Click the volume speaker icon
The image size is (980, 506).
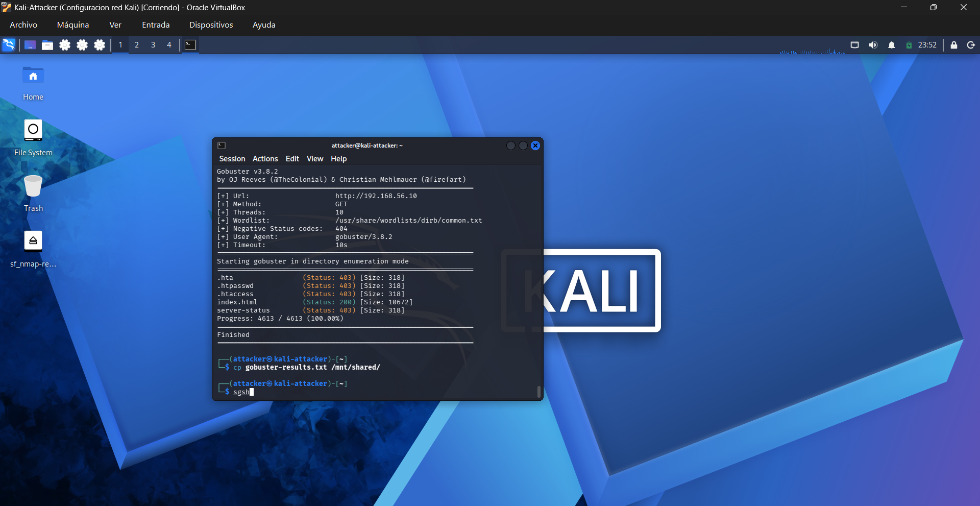point(873,45)
